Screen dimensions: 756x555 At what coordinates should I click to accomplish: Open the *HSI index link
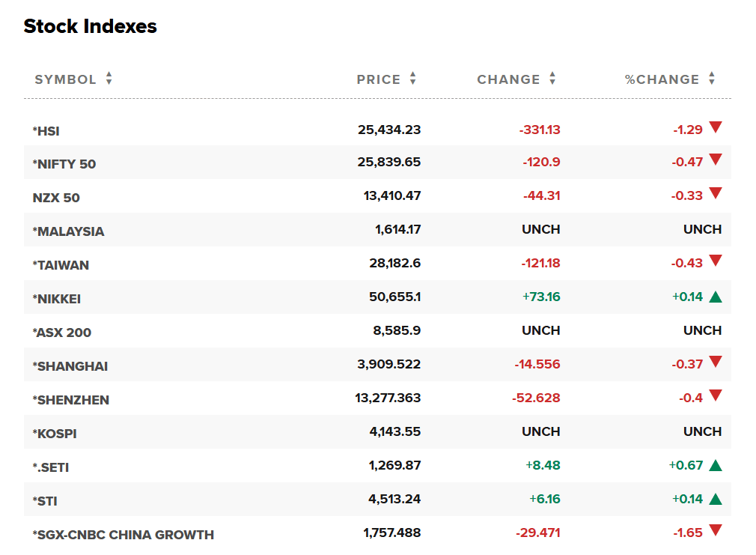(46, 131)
